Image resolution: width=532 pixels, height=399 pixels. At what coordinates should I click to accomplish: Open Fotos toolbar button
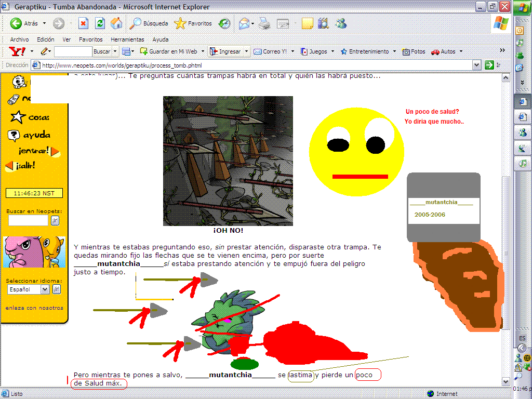(414, 51)
